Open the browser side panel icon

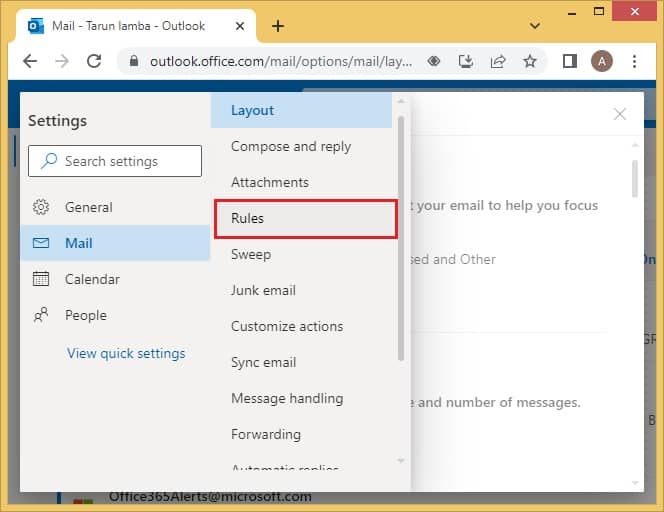[570, 61]
